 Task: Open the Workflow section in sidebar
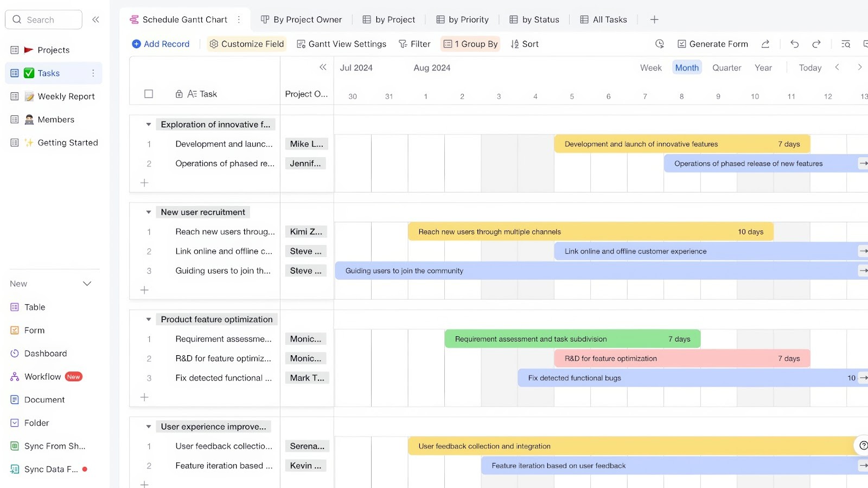coord(42,376)
